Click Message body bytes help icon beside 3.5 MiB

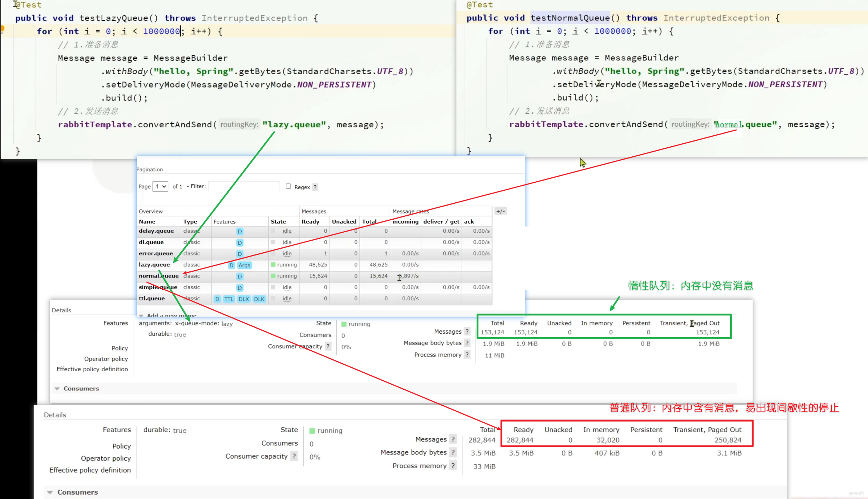click(453, 452)
